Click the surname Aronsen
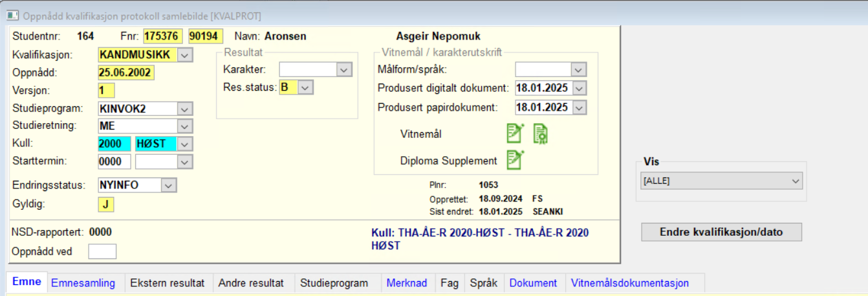 pos(285,36)
